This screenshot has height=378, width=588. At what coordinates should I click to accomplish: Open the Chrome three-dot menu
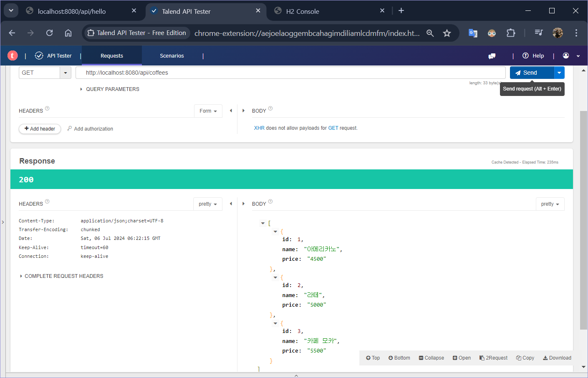click(576, 33)
